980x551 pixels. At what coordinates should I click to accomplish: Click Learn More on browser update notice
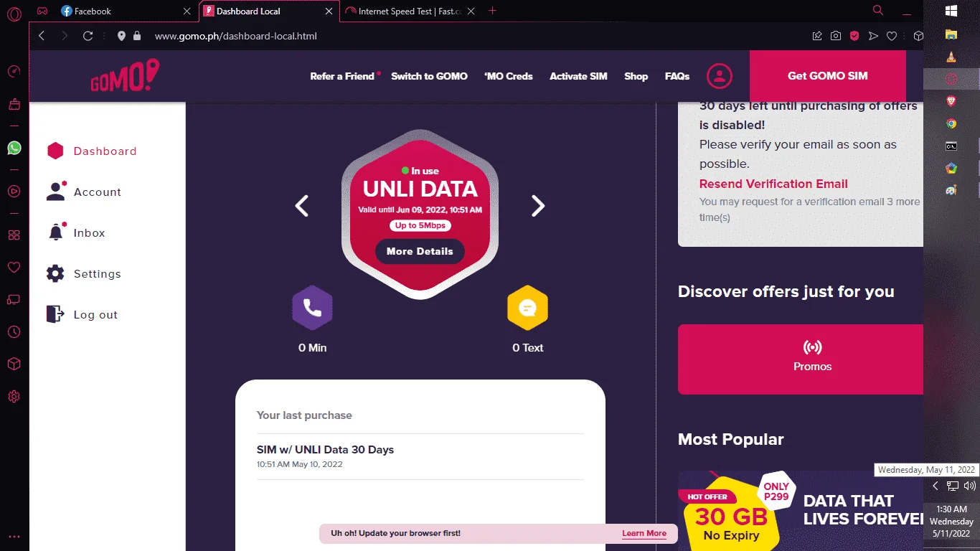[644, 533]
